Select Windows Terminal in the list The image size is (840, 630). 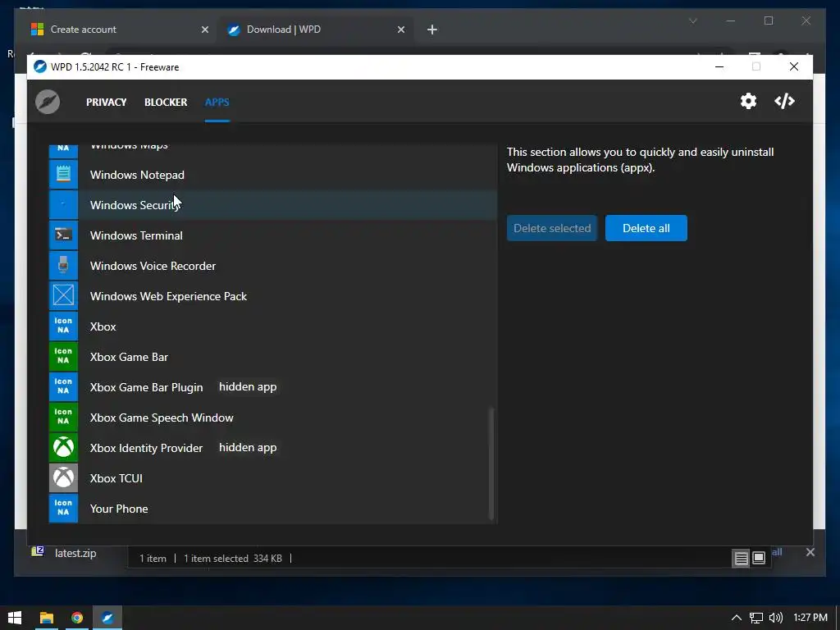pyautogui.click(x=273, y=235)
